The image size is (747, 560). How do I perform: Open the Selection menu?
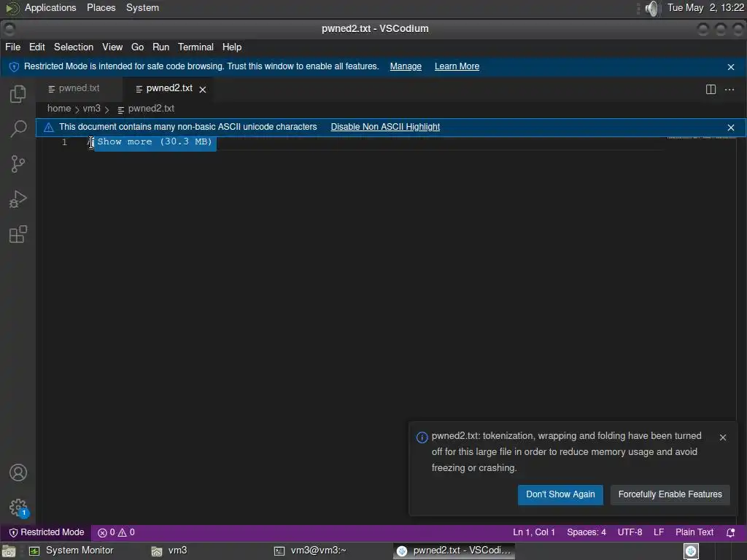coord(74,47)
